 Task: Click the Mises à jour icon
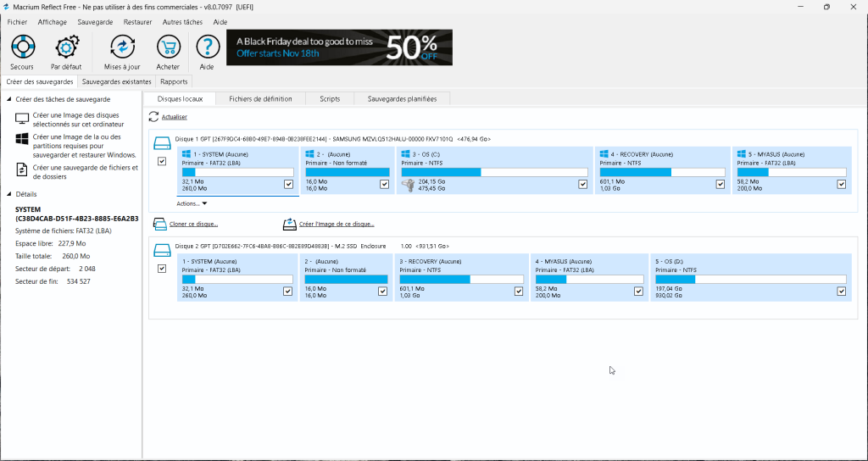click(x=122, y=47)
